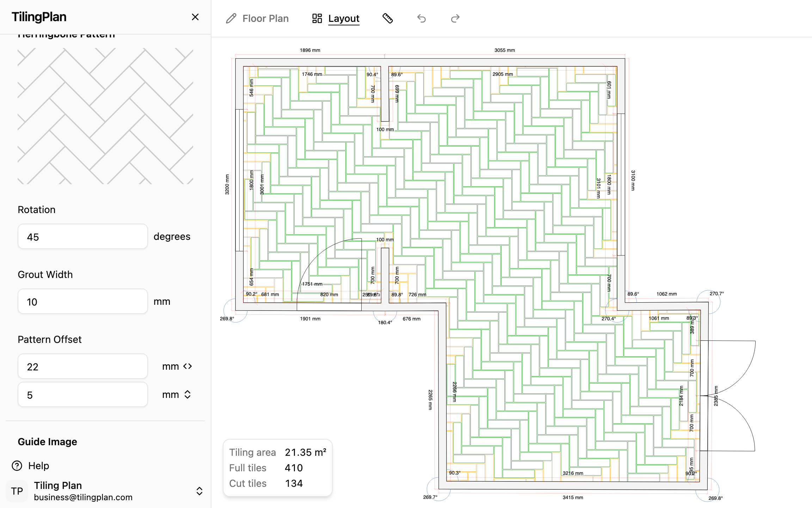This screenshot has height=508, width=812.
Task: Click the Floor Plan pencil icon
Action: pos(231,18)
